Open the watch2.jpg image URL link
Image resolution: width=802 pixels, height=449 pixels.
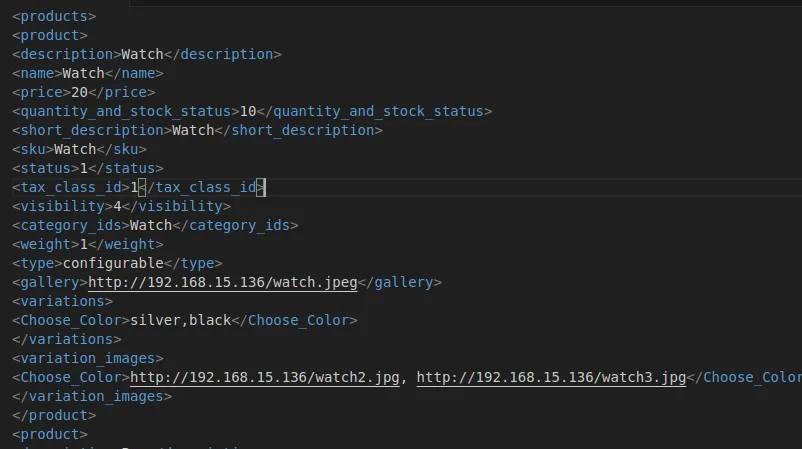point(265,378)
